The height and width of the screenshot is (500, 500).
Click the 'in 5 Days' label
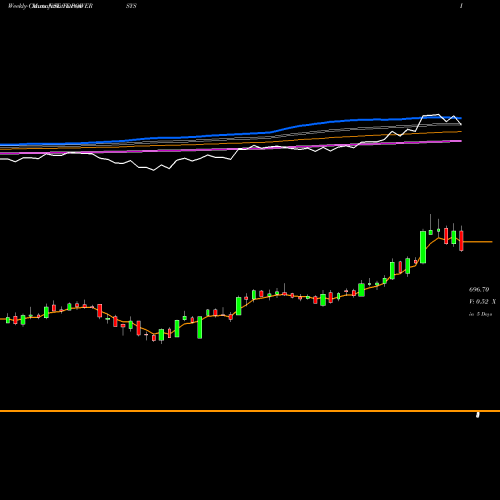click(480, 314)
